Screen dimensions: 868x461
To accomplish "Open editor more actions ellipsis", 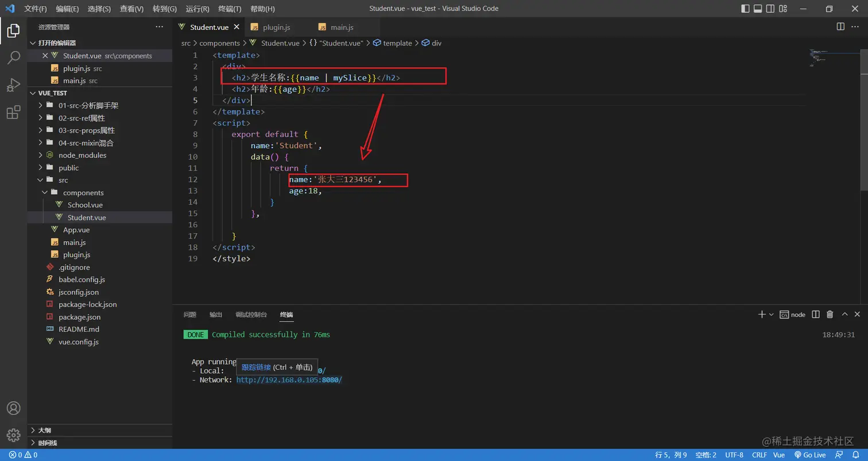I will 857,27.
